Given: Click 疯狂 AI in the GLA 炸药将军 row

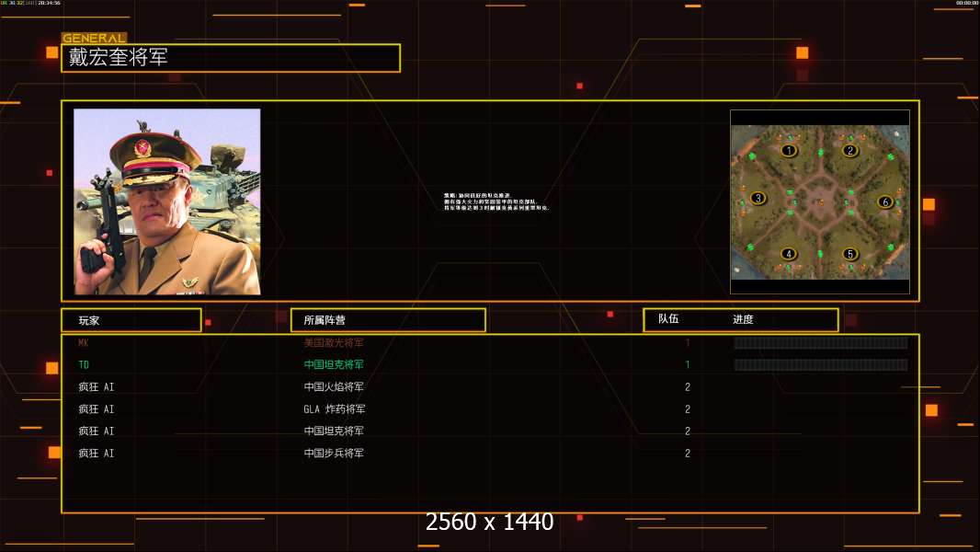Looking at the screenshot, I should tap(97, 408).
